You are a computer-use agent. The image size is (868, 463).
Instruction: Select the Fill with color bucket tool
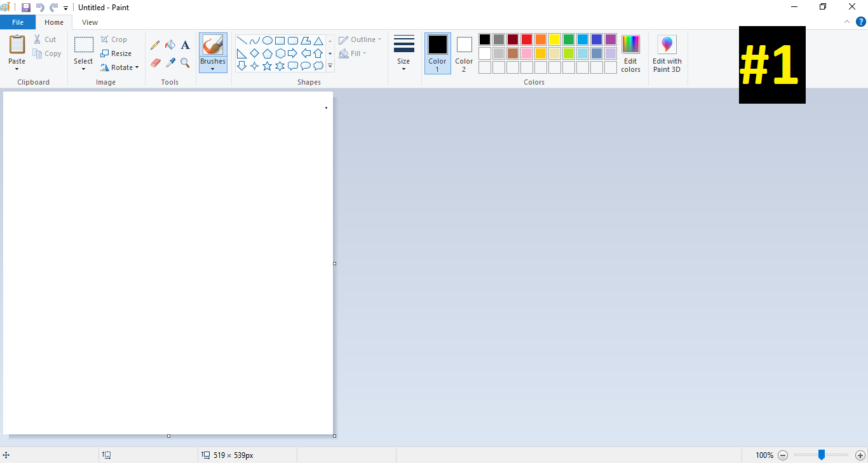click(x=170, y=45)
